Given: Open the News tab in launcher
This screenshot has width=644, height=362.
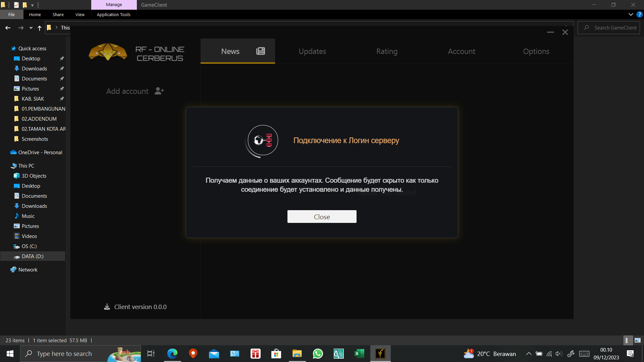Looking at the screenshot, I should point(237,51).
